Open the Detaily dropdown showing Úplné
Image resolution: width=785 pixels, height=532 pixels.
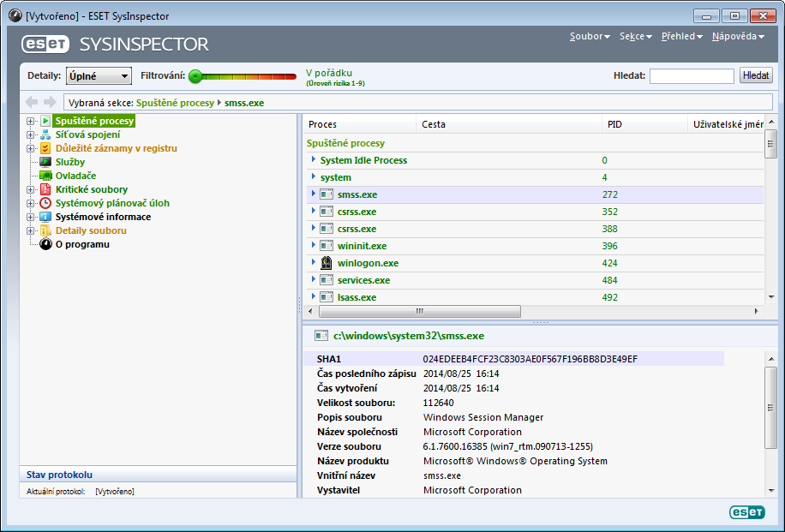99,76
